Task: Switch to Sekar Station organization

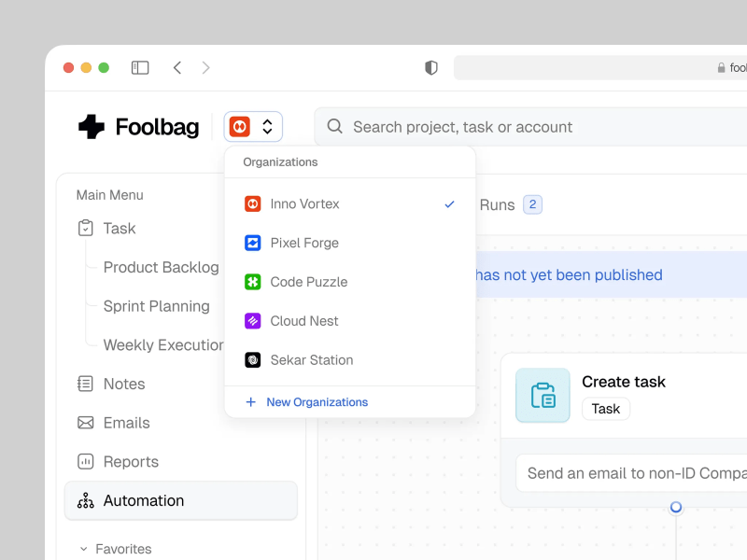Action: coord(350,360)
